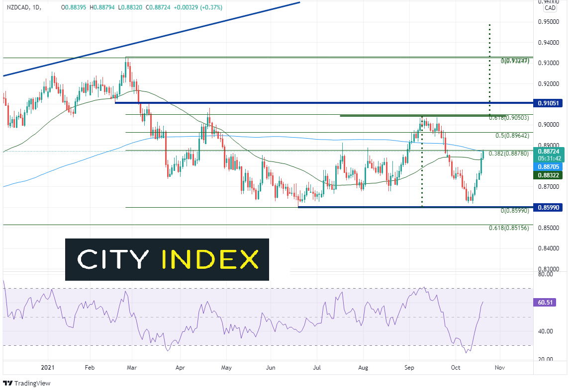572x392 pixels.
Task: Select the 0.618(0.90503) Fibonacci label
Action: click(509, 118)
